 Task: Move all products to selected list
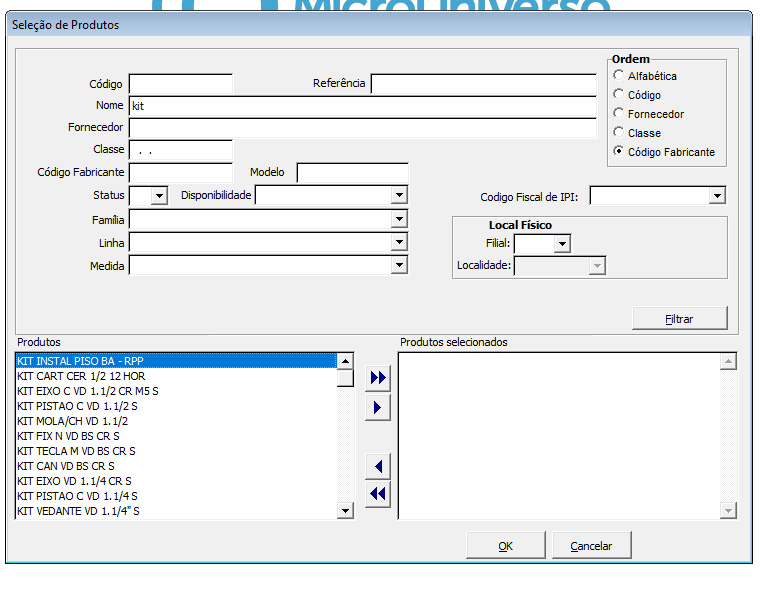pyautogui.click(x=378, y=378)
